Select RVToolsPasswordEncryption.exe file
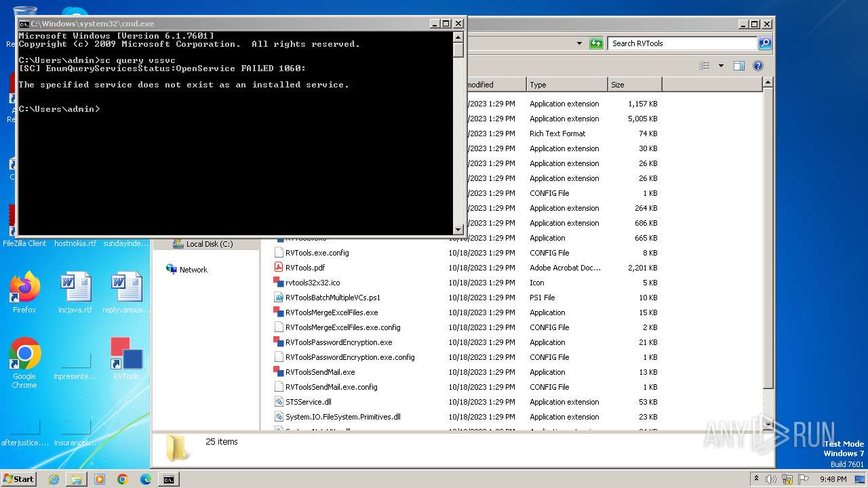 [x=338, y=342]
